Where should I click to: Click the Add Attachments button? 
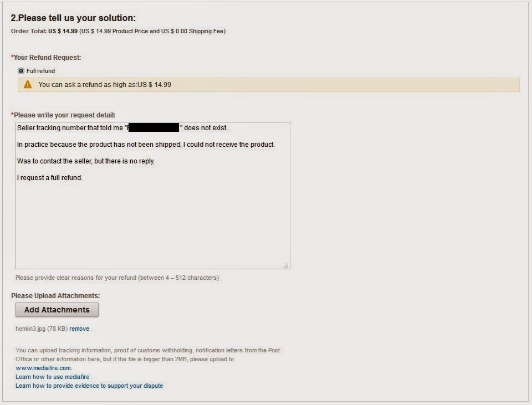pos(57,310)
